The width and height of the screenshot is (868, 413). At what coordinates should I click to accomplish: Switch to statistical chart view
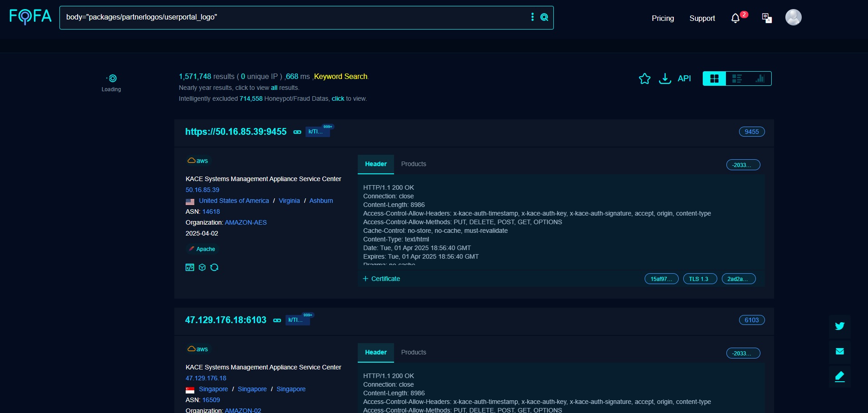tap(759, 79)
